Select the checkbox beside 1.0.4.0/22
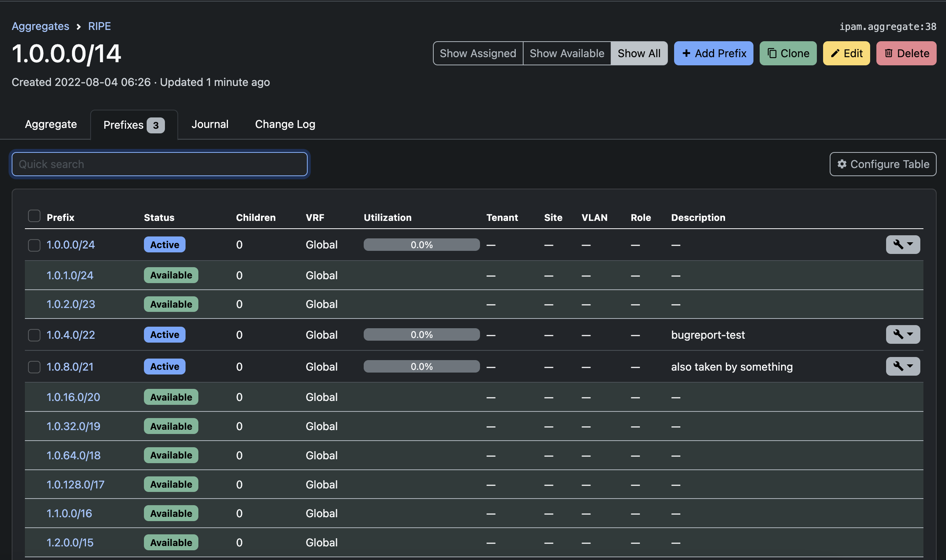 [34, 335]
